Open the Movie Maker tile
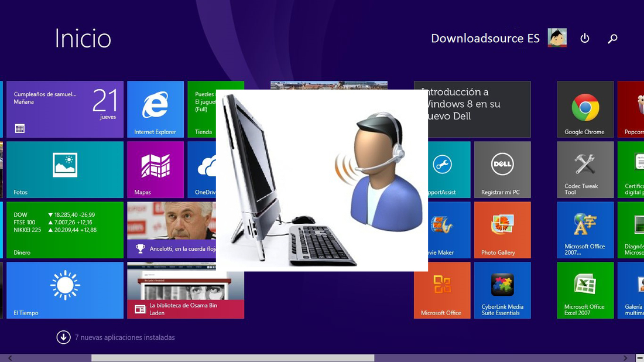Screen dimensions: 644x362 coord(449,230)
